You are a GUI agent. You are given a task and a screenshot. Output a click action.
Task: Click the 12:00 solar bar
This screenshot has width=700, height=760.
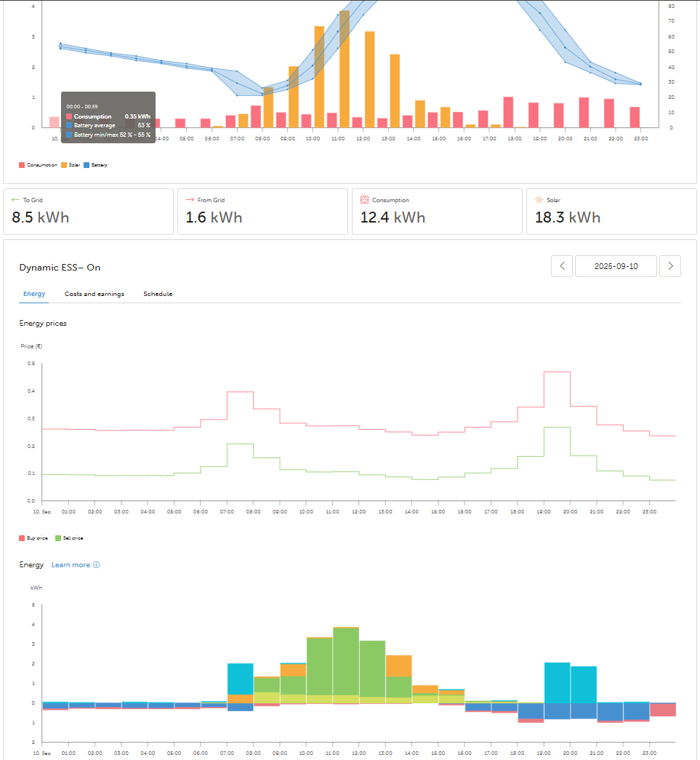pyautogui.click(x=369, y=79)
